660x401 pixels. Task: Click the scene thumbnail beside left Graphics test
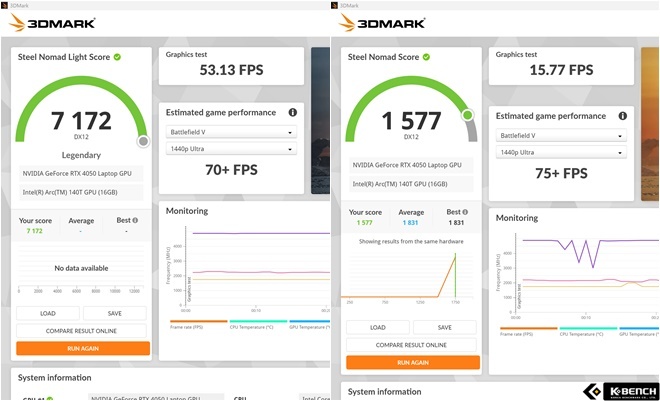tap(320, 120)
